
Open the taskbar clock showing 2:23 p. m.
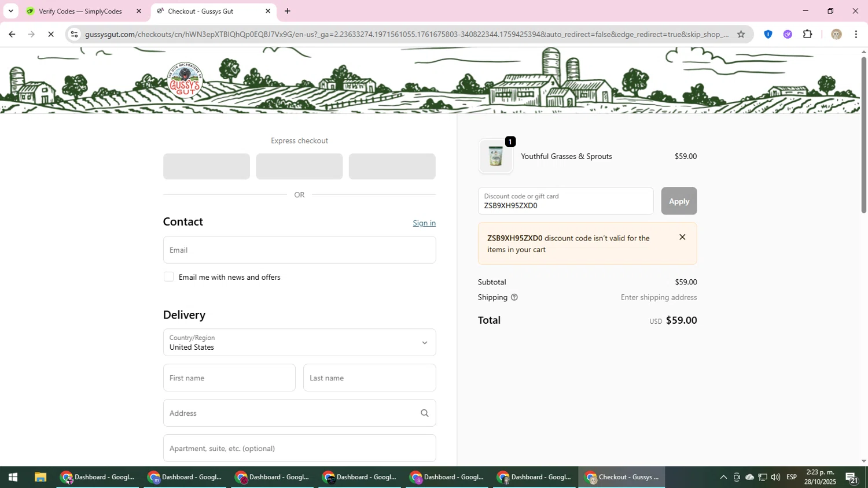tap(819, 477)
